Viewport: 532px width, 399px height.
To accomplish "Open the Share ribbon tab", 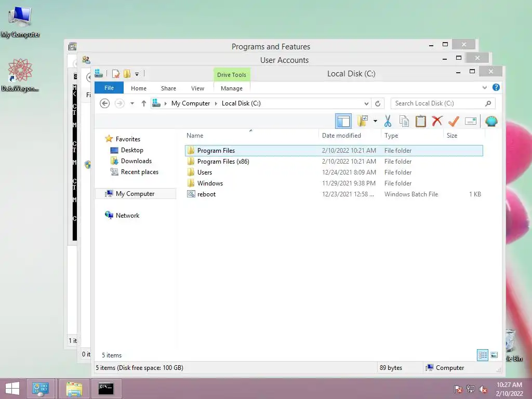I will point(168,88).
